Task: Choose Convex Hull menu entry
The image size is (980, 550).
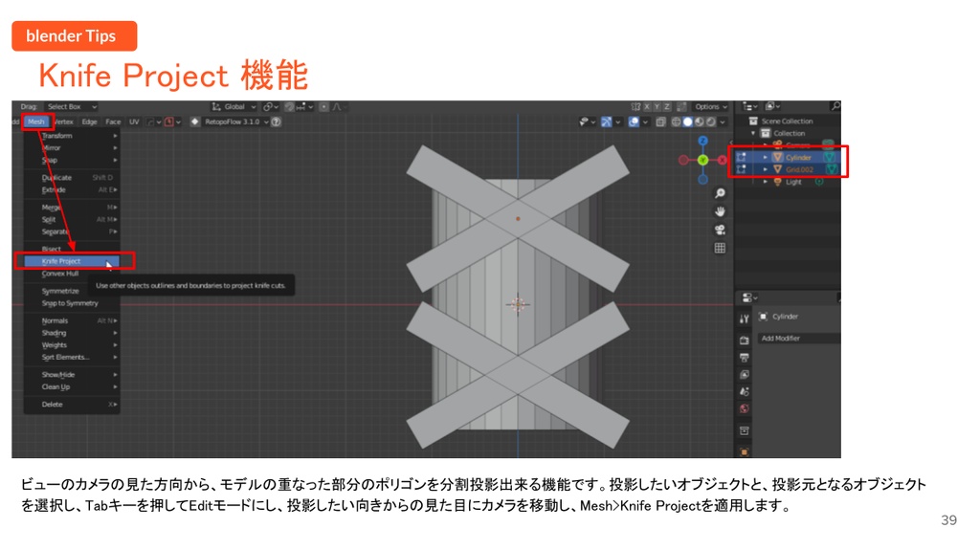Action: pyautogui.click(x=71, y=274)
